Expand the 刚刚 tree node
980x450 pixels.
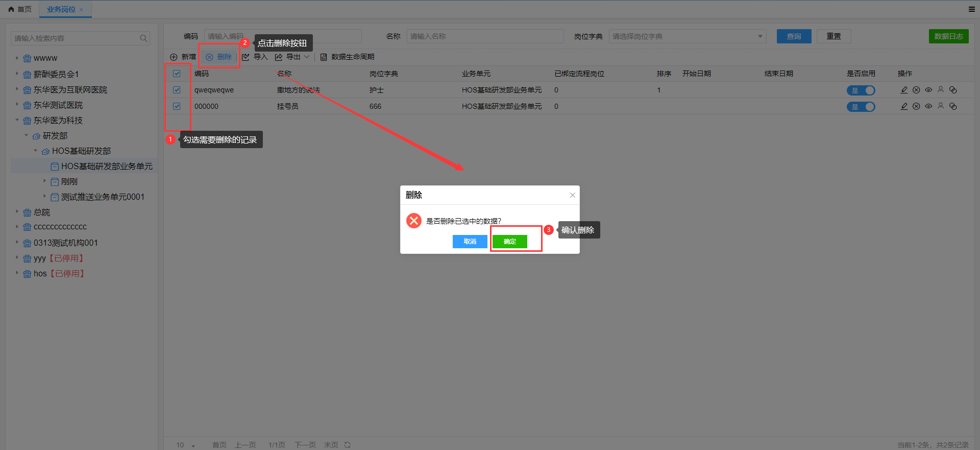coord(45,181)
